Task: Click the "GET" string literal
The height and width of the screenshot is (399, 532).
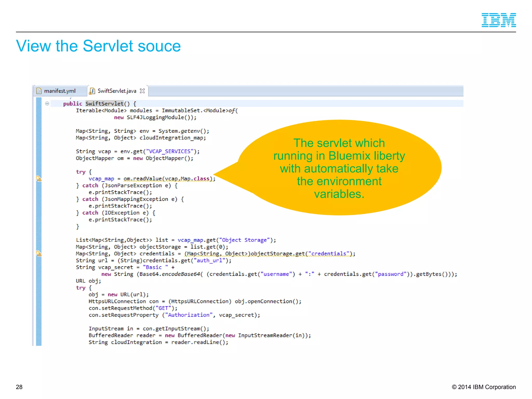Action: pos(163,308)
